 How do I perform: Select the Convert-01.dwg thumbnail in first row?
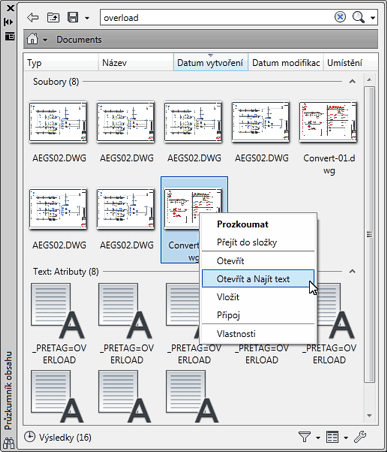point(328,123)
